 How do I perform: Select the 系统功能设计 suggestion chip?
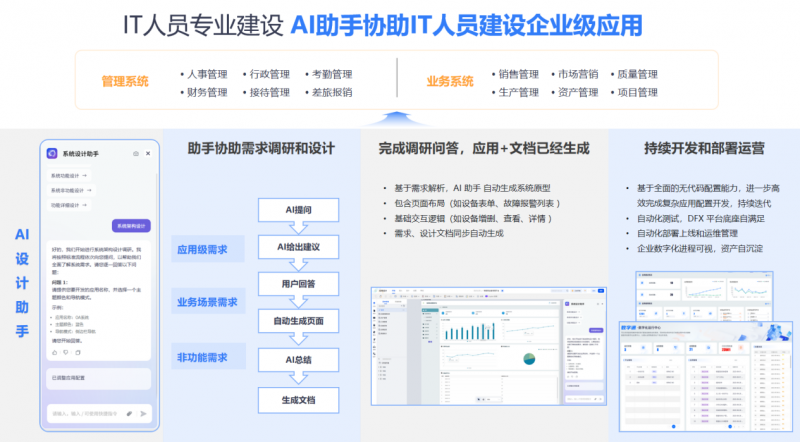coord(69,176)
